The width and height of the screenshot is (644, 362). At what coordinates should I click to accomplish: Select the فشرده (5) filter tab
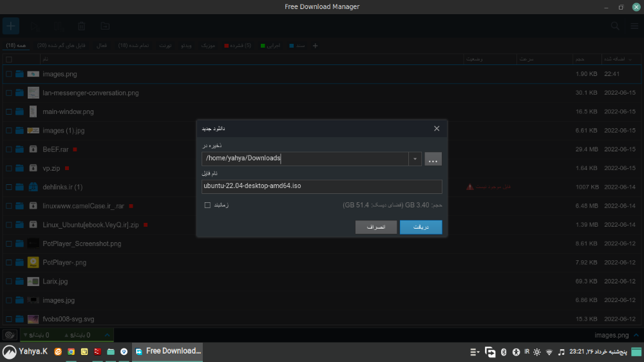pos(239,46)
